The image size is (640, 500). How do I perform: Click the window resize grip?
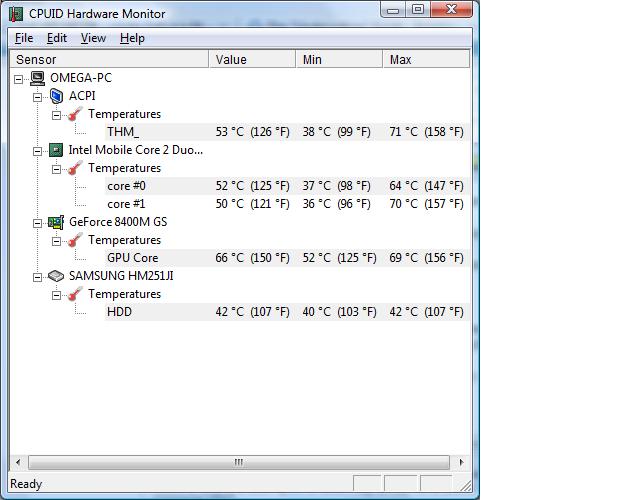tap(466, 485)
